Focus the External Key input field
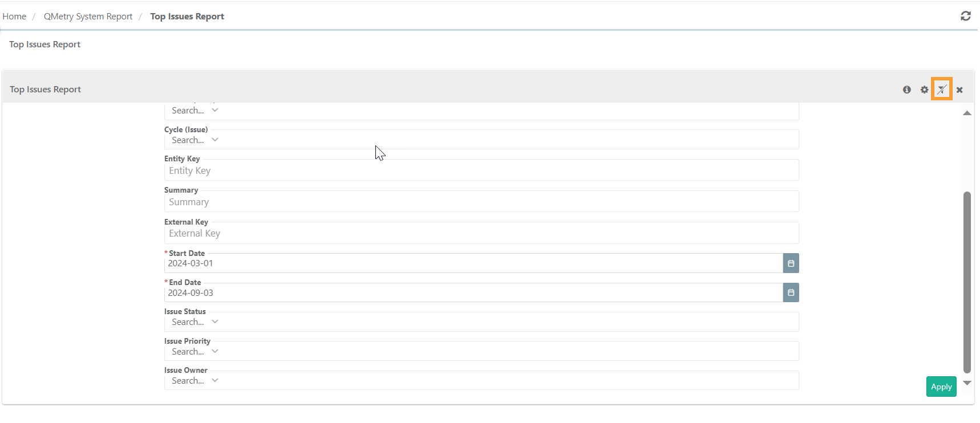The height and width of the screenshot is (423, 980). coord(481,233)
